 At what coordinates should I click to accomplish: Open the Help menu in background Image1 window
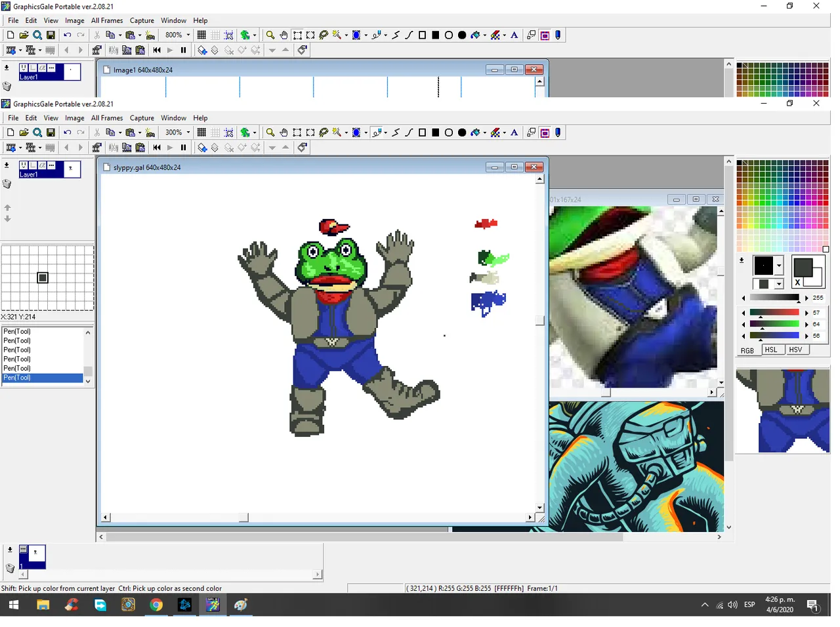click(200, 20)
